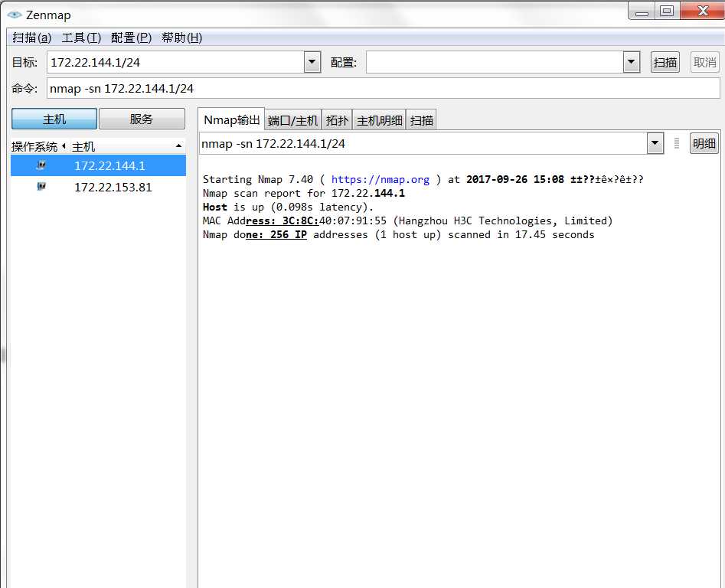Expand the scan output command dropdown

[655, 143]
